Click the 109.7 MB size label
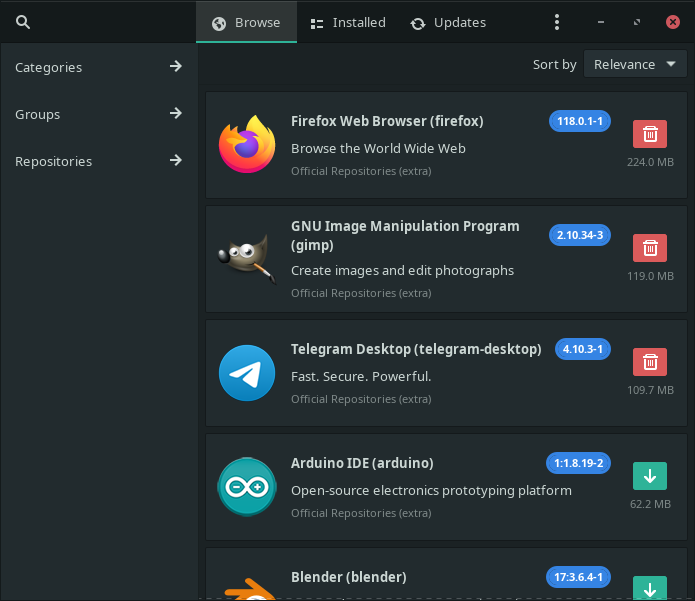 pyautogui.click(x=650, y=390)
